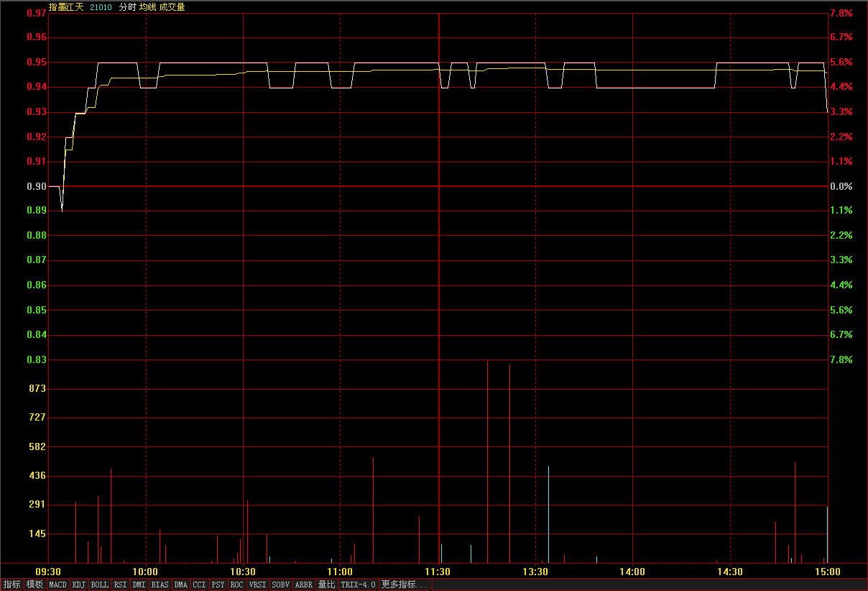868x591 pixels.
Task: Choose the BIAS indicator tab
Action: [x=160, y=585]
